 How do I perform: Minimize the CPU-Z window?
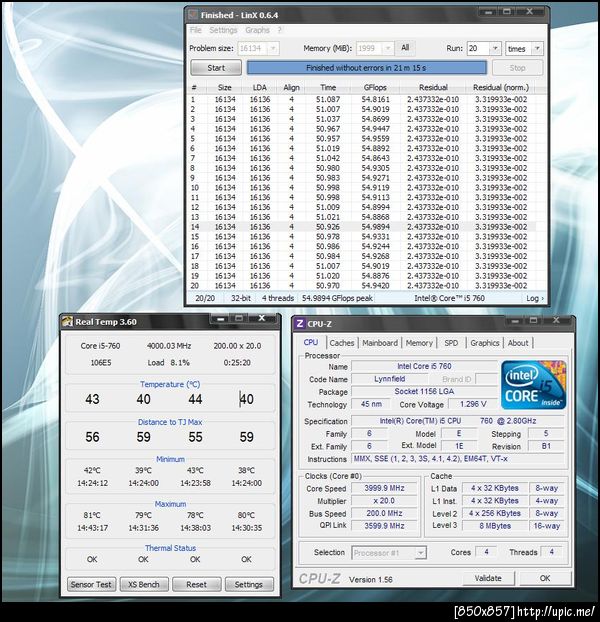tap(515, 321)
